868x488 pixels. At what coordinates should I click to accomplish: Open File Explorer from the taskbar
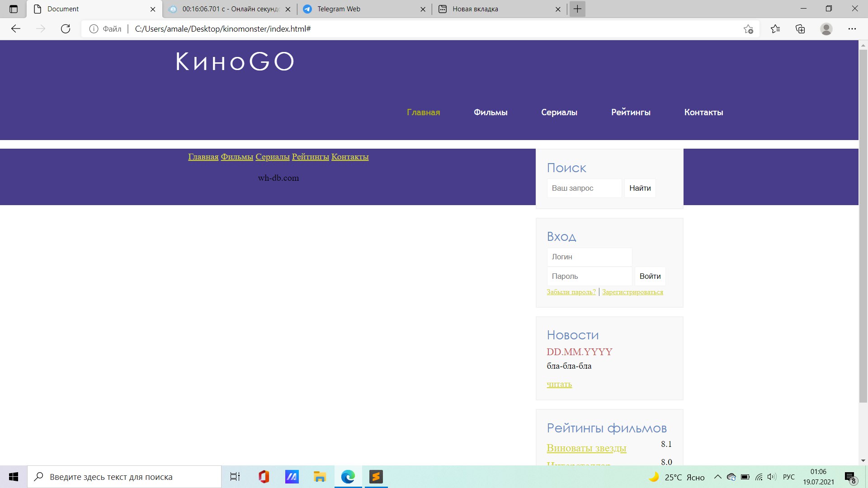(x=320, y=477)
